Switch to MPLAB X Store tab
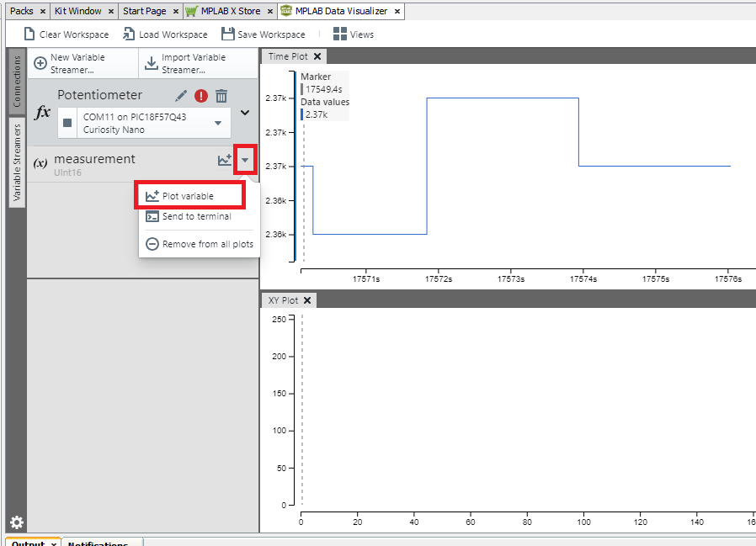The width and height of the screenshot is (756, 546). point(231,11)
